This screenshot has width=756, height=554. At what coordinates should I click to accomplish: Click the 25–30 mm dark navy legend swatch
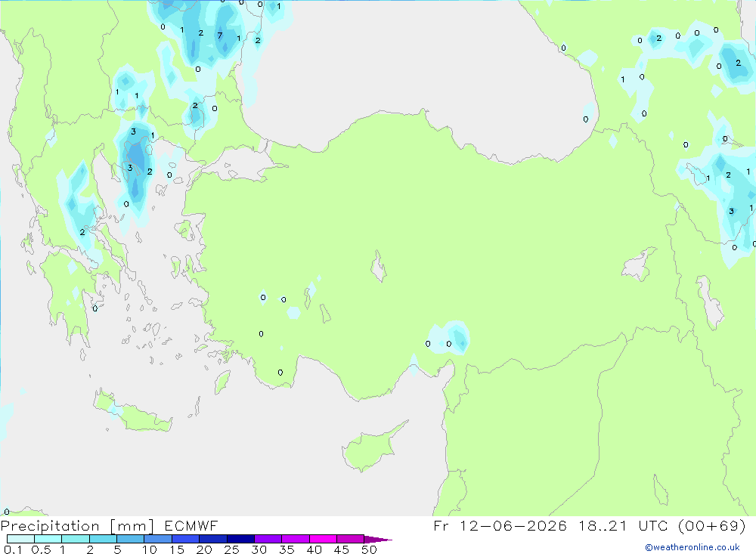240,539
